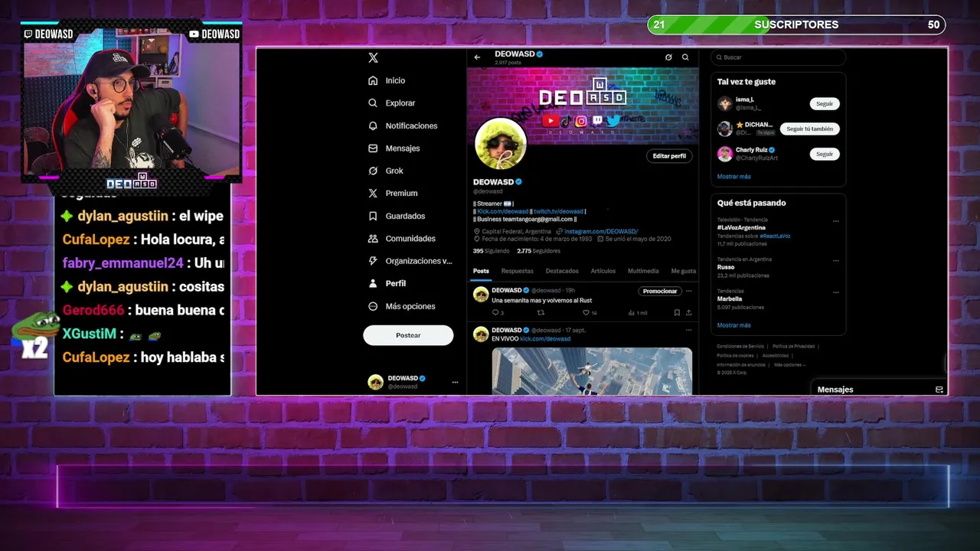Click Condiciones de Servicio footer link
980x551 pixels.
[740, 347]
